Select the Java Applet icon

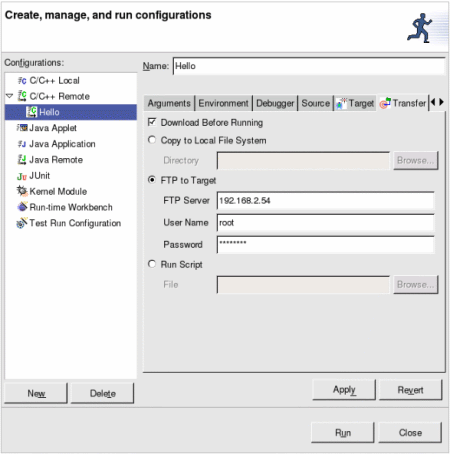tap(22, 128)
